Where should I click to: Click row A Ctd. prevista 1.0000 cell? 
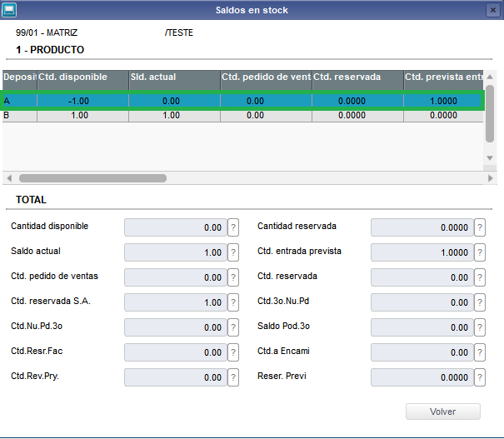pos(443,101)
